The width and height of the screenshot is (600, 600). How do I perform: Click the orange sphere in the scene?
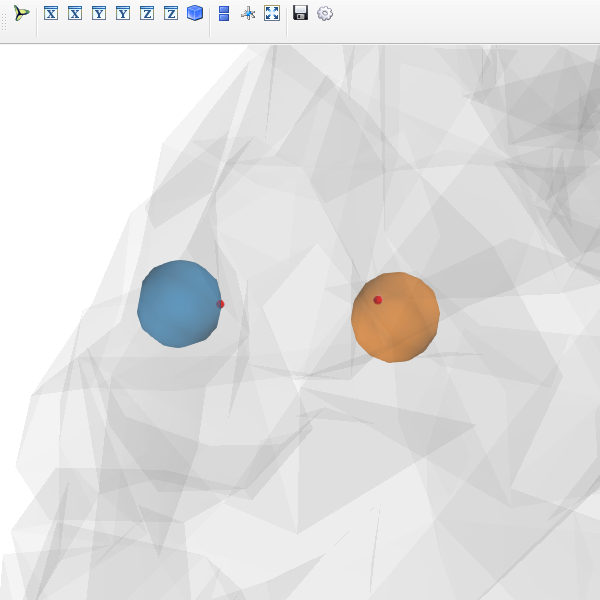click(395, 317)
